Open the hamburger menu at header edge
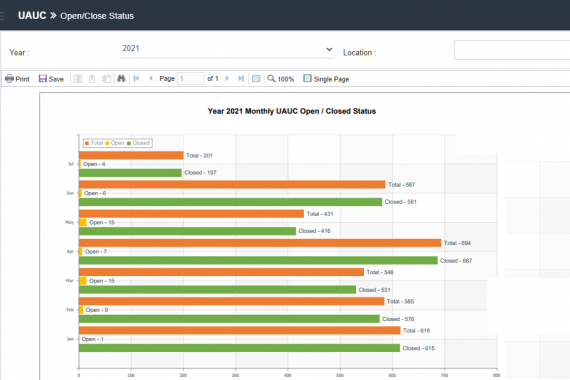 2,16
